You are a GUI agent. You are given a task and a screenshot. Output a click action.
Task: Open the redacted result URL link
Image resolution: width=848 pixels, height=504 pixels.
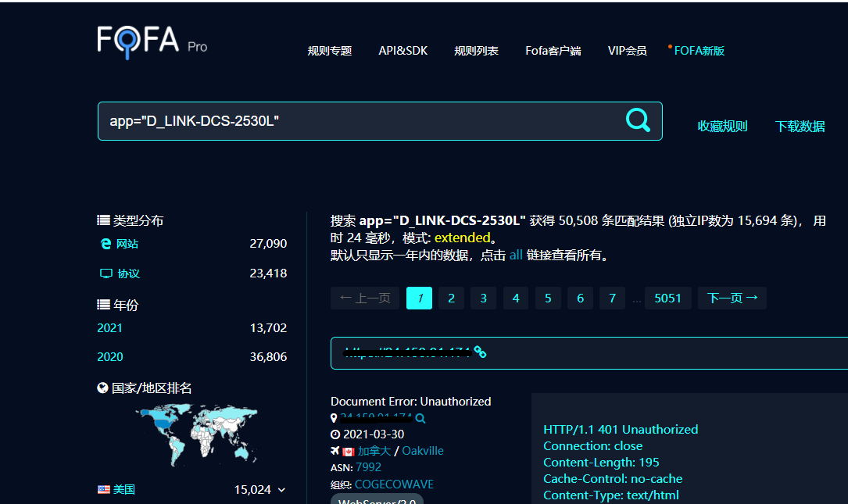tap(406, 352)
